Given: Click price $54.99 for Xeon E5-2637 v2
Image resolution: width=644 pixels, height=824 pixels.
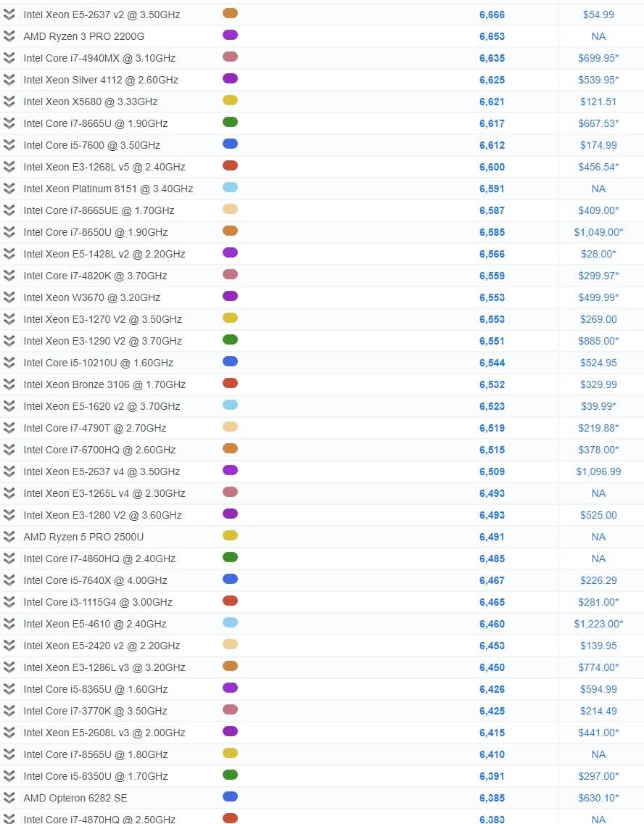Looking at the screenshot, I should (x=598, y=15).
